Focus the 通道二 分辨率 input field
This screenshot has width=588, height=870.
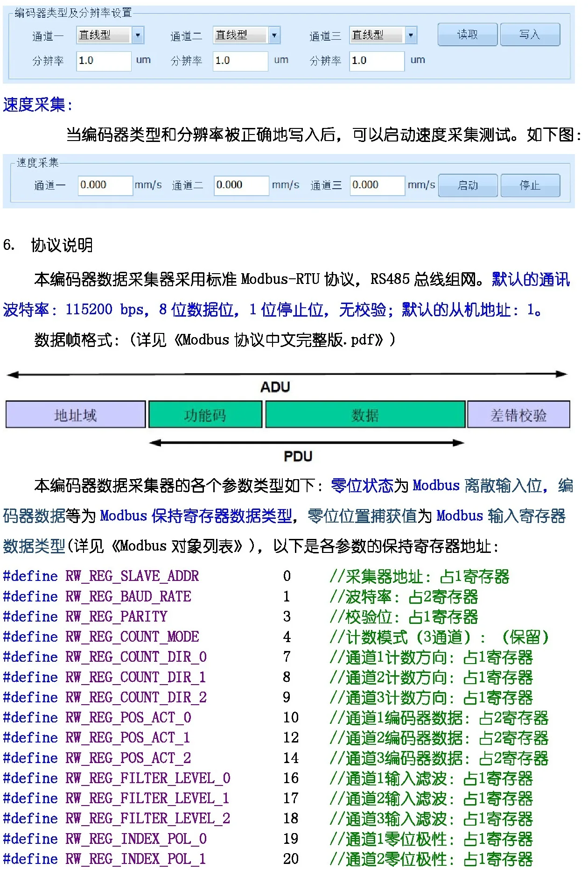coord(240,61)
